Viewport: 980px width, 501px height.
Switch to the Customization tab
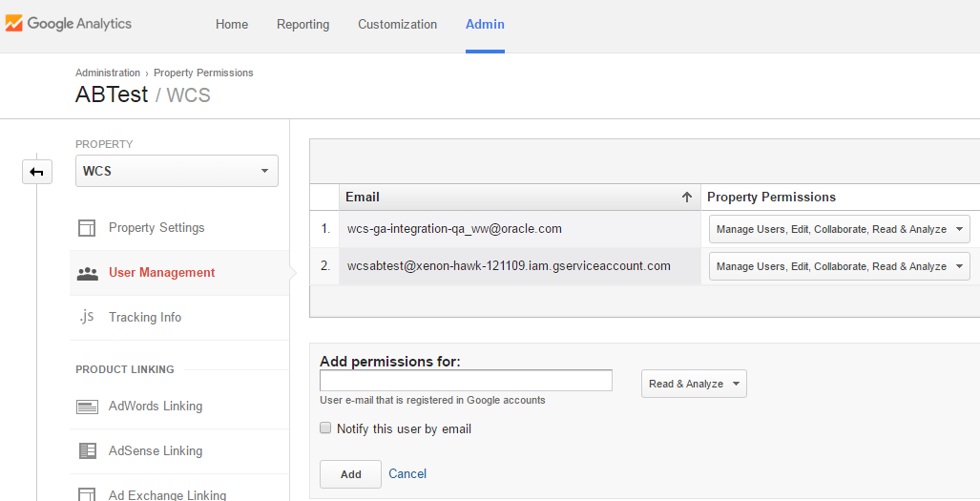398,25
